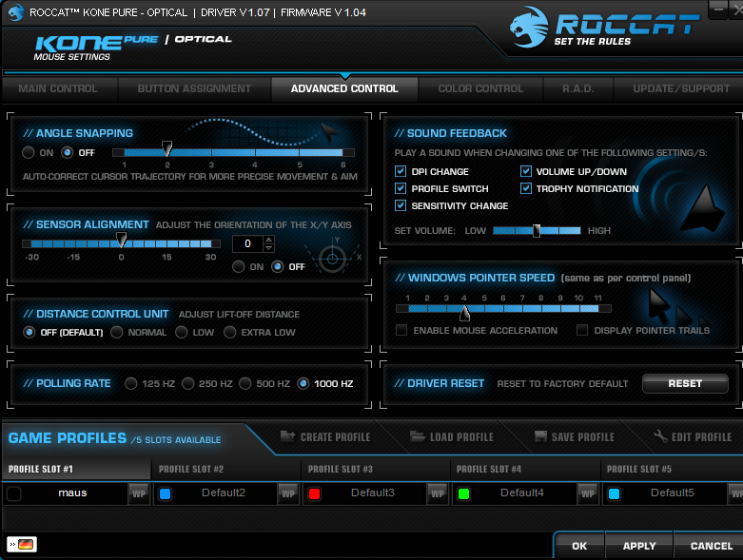The height and width of the screenshot is (560, 743).
Task: Click Edit Profile label
Action: (701, 437)
